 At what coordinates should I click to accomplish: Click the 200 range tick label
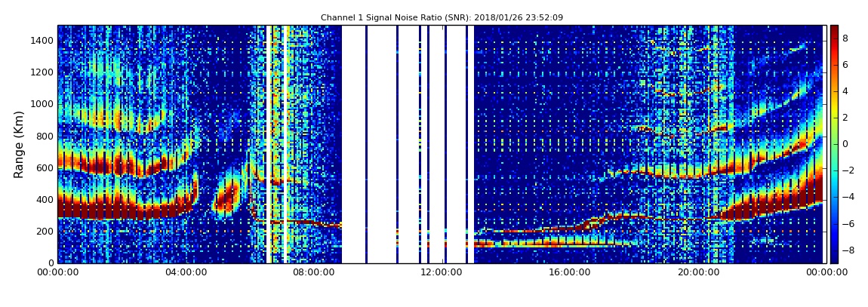pos(46,232)
